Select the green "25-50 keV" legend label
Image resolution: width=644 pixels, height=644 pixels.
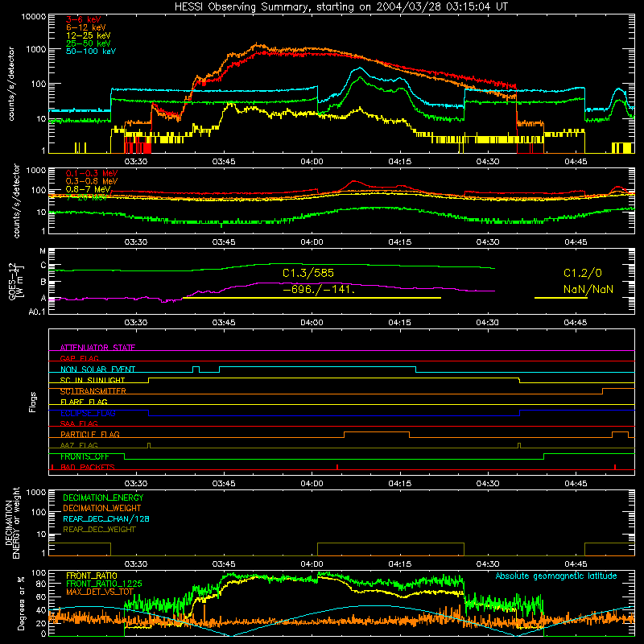[89, 43]
